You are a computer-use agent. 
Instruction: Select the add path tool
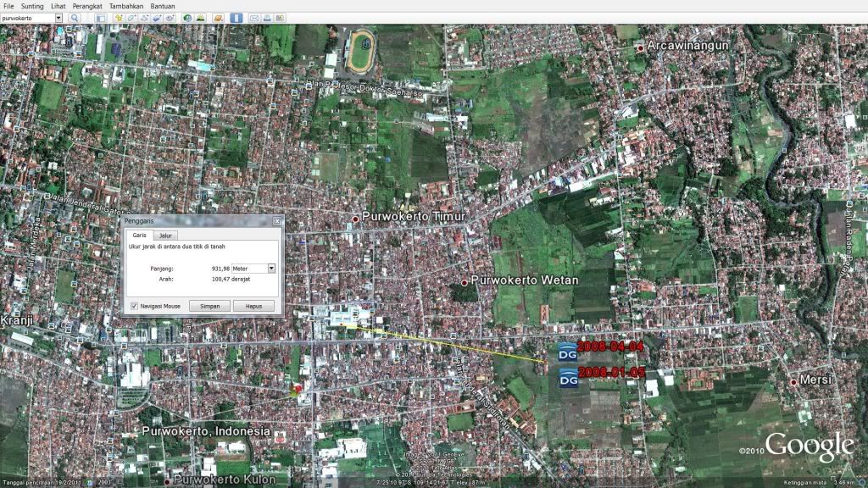point(144,19)
